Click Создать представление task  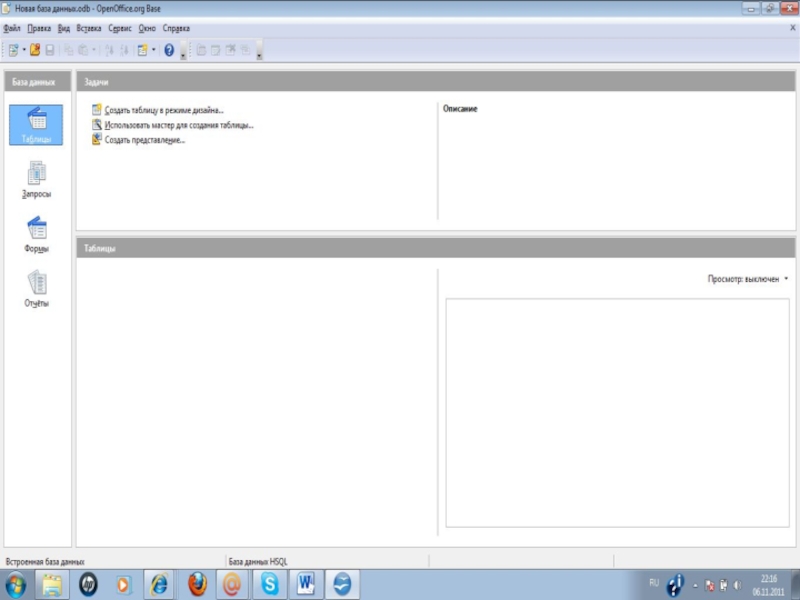coord(144,140)
